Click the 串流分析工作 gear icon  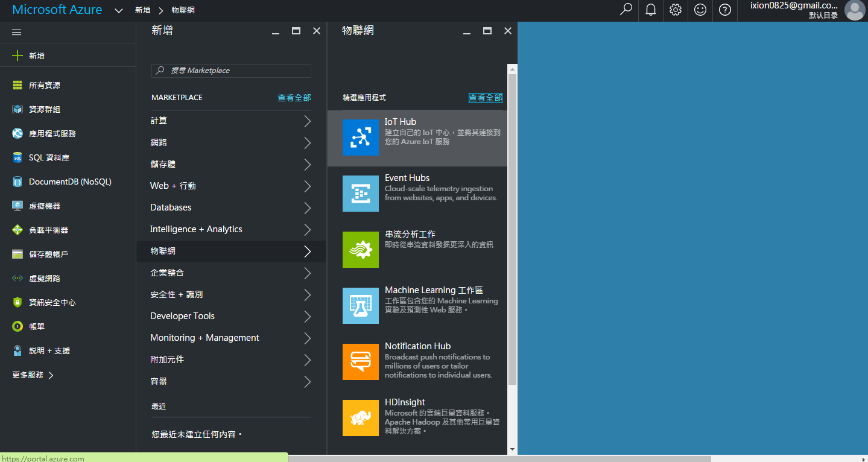tap(361, 250)
